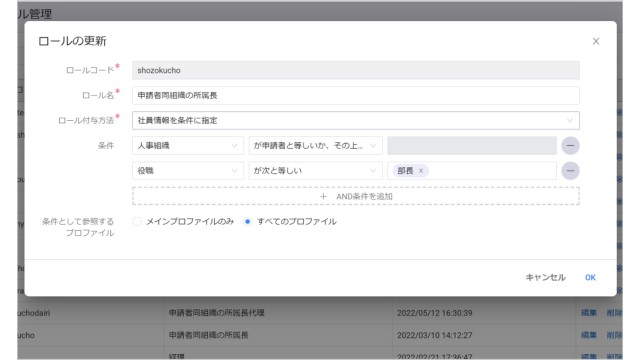Close the ロールの更新 dialog with X
The height and width of the screenshot is (360, 640).
596,41
